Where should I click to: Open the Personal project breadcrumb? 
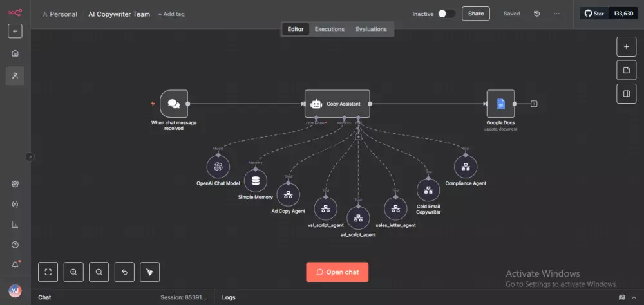(x=60, y=14)
